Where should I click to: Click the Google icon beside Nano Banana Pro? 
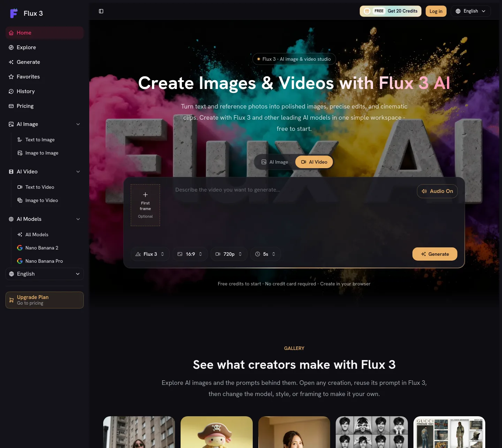point(20,261)
